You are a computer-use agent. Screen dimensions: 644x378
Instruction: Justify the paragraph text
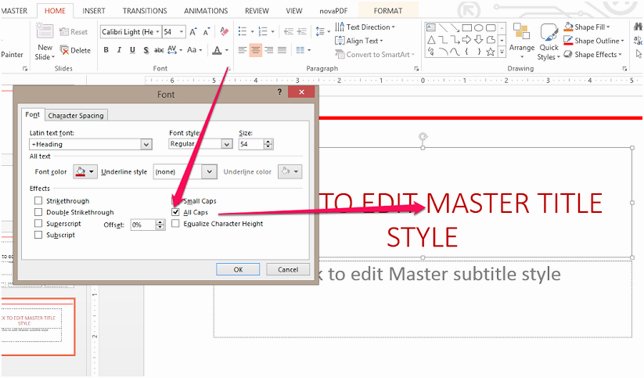(x=282, y=50)
